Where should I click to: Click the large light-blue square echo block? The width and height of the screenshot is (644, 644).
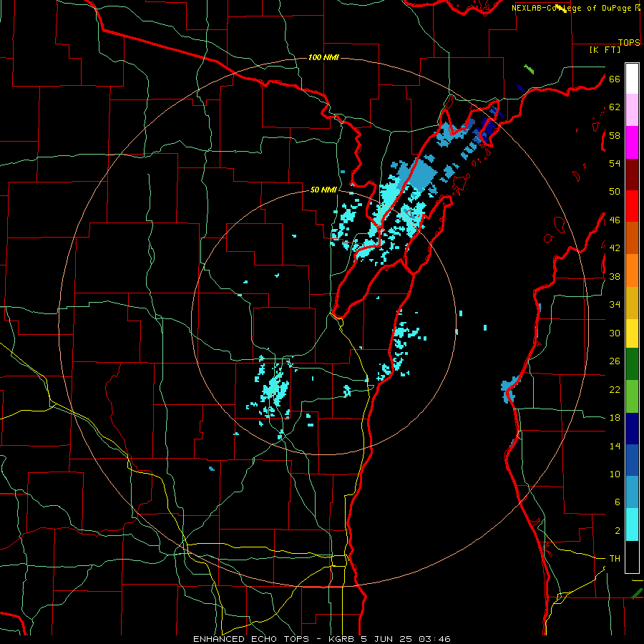tap(423, 175)
